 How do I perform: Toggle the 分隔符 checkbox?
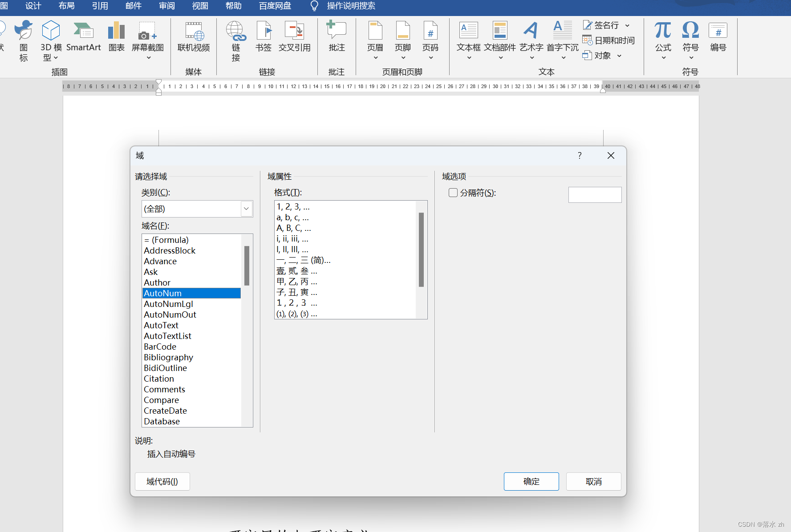(x=453, y=193)
